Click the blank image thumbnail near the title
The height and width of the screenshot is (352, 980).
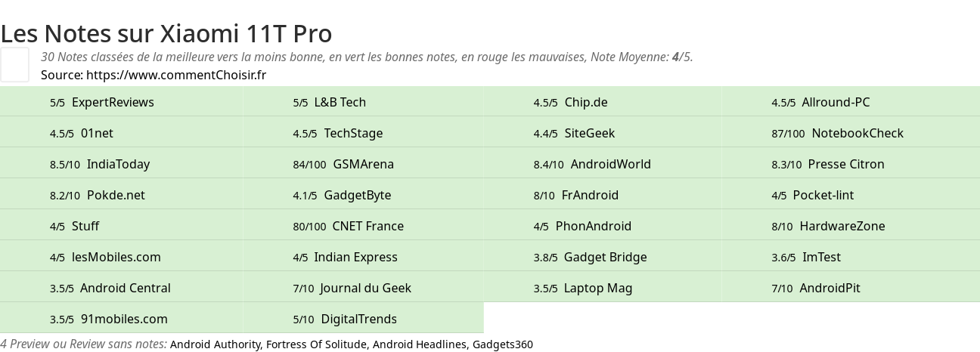pos(14,64)
